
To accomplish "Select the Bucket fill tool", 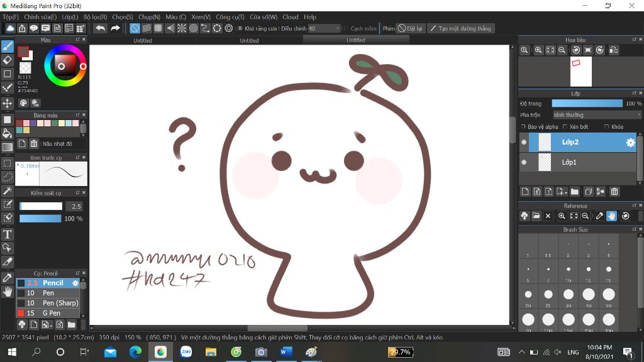I will 8,133.
